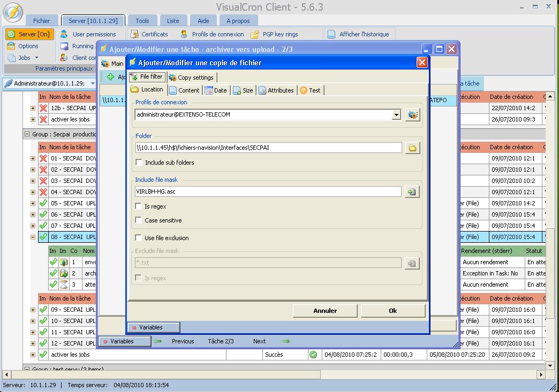Open the Content filter tab
This screenshot has height=392, width=559.
click(x=184, y=90)
